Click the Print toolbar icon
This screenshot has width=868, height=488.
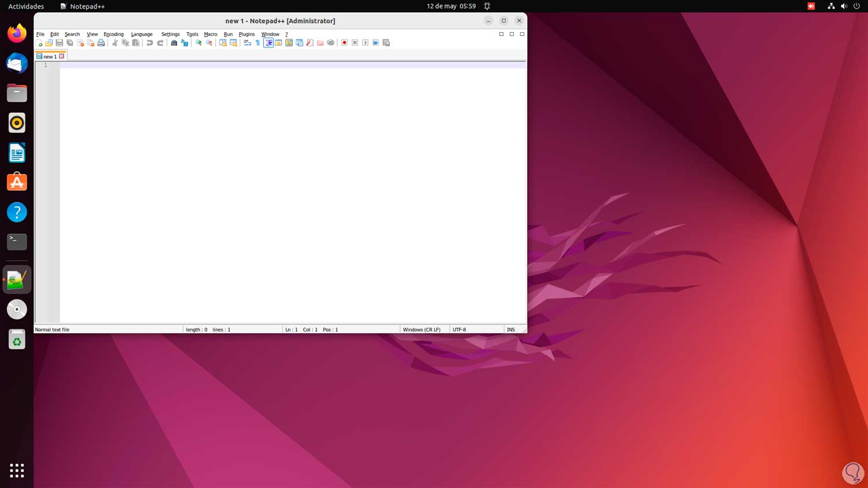click(x=101, y=43)
